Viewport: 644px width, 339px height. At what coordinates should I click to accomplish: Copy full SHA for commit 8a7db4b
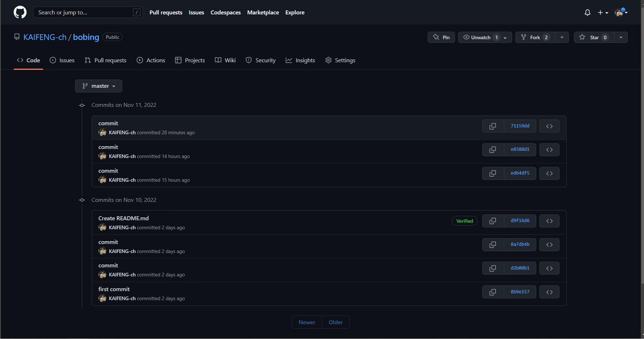pos(493,245)
